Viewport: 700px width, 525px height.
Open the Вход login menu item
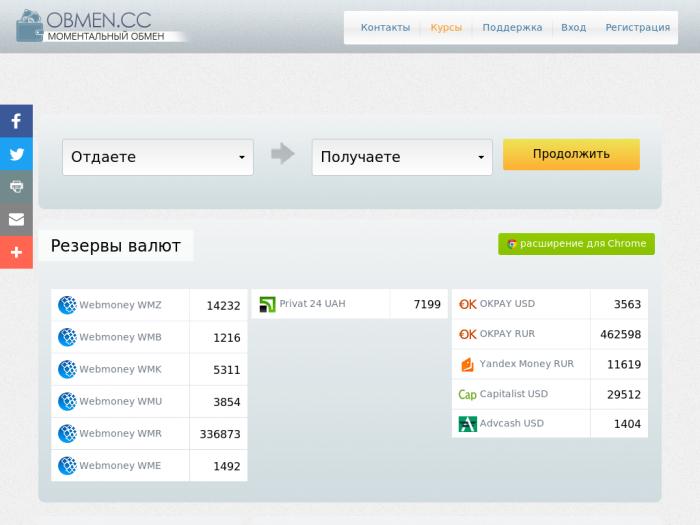click(x=573, y=28)
